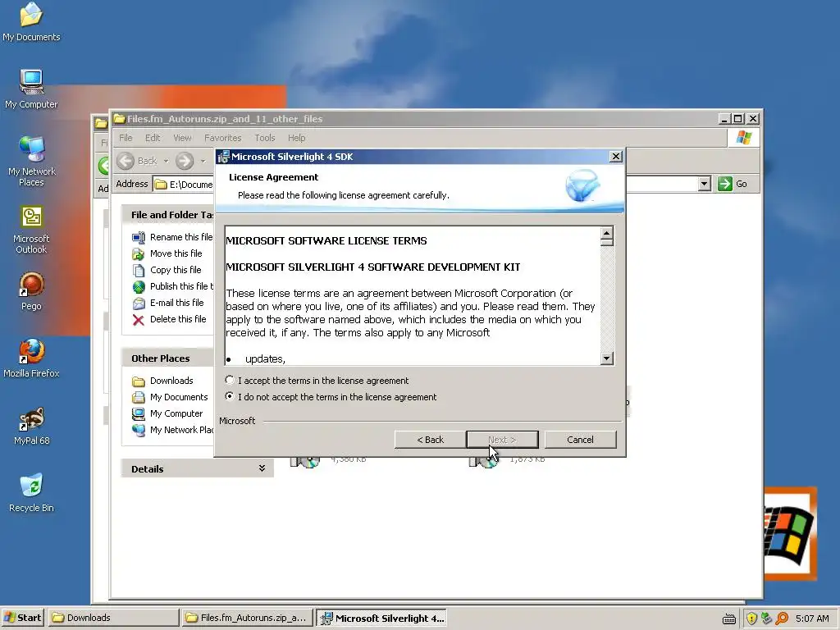Click the 5:07 AM taskbar clock
This screenshot has height=630, width=840.
pyautogui.click(x=812, y=619)
